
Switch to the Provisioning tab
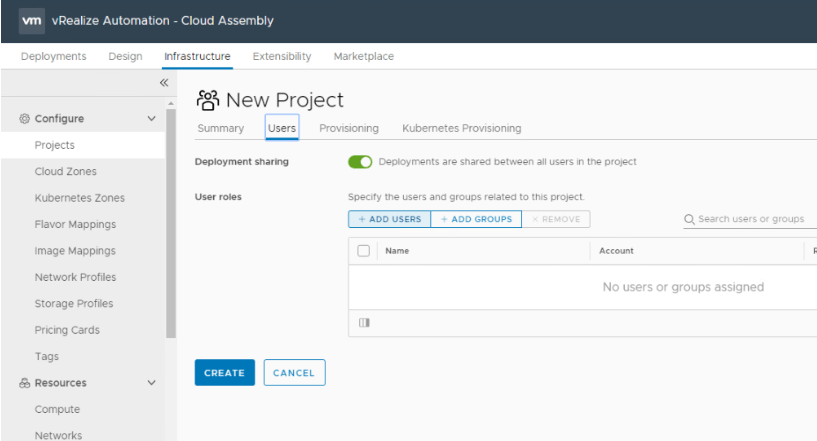[x=348, y=129]
